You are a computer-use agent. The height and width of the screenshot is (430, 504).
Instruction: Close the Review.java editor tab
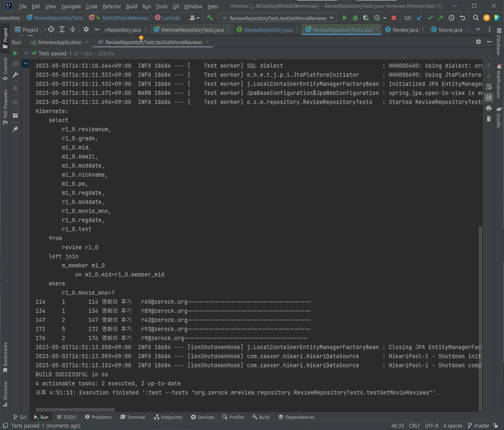click(x=423, y=30)
